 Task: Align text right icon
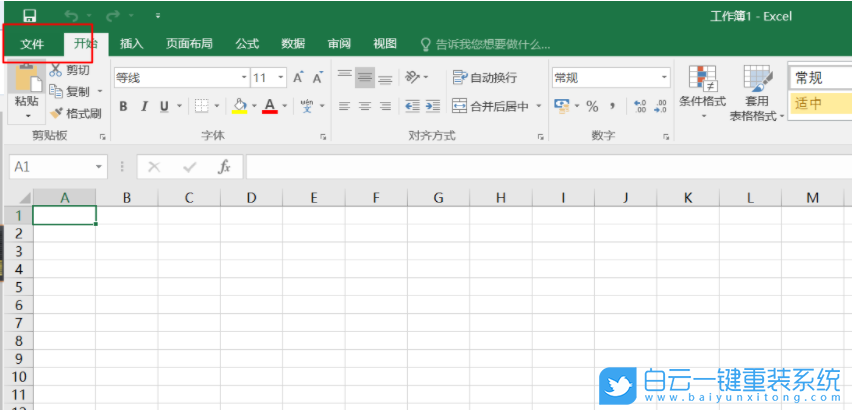pyautogui.click(x=385, y=106)
